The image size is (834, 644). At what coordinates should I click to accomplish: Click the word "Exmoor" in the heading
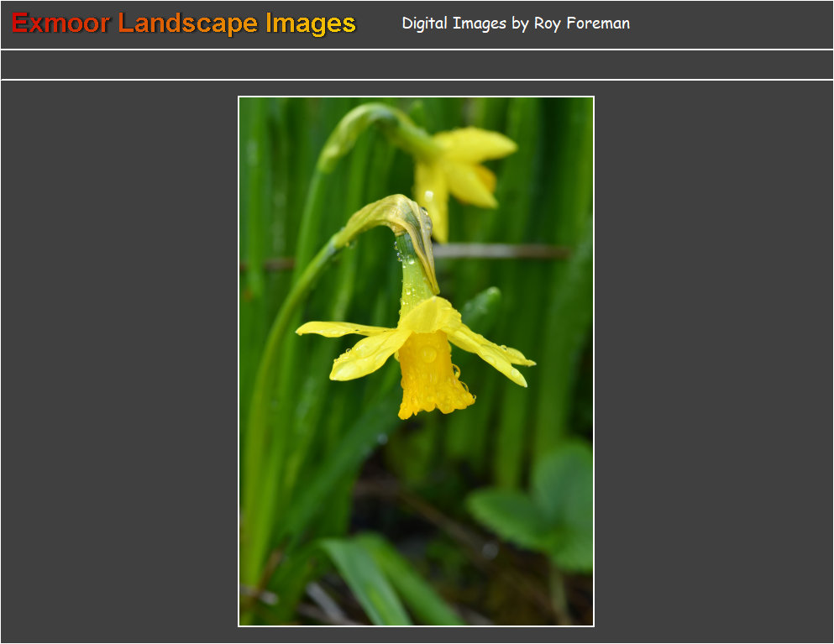coord(60,24)
